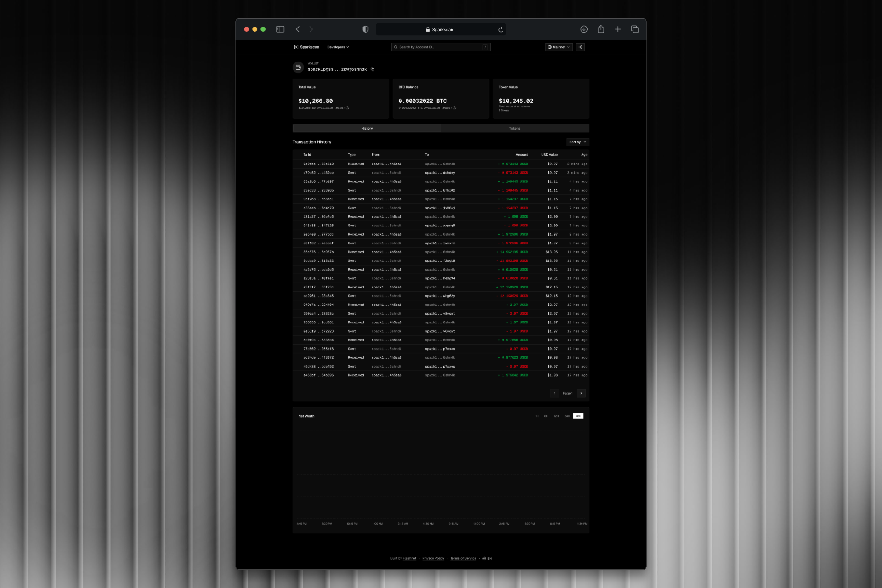Screen dimensions: 882x588
Task: Switch to the Tokens tab
Action: coord(514,128)
